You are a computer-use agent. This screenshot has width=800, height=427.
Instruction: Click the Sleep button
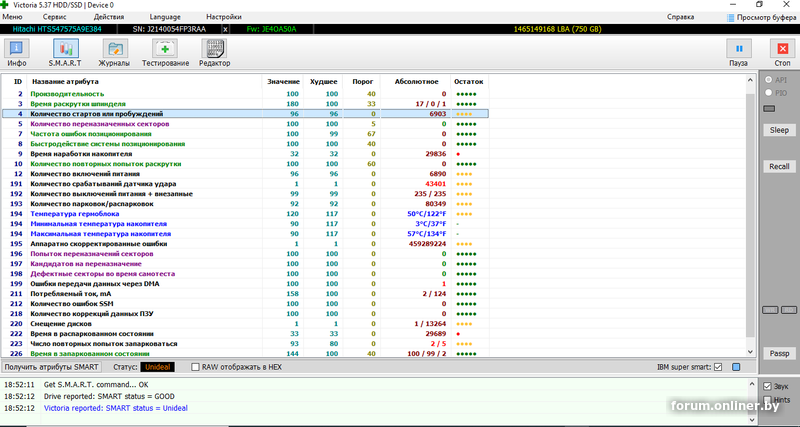[778, 130]
